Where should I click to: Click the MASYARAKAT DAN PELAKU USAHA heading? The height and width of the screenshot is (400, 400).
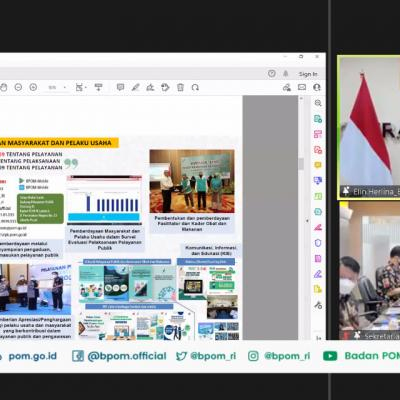59,143
